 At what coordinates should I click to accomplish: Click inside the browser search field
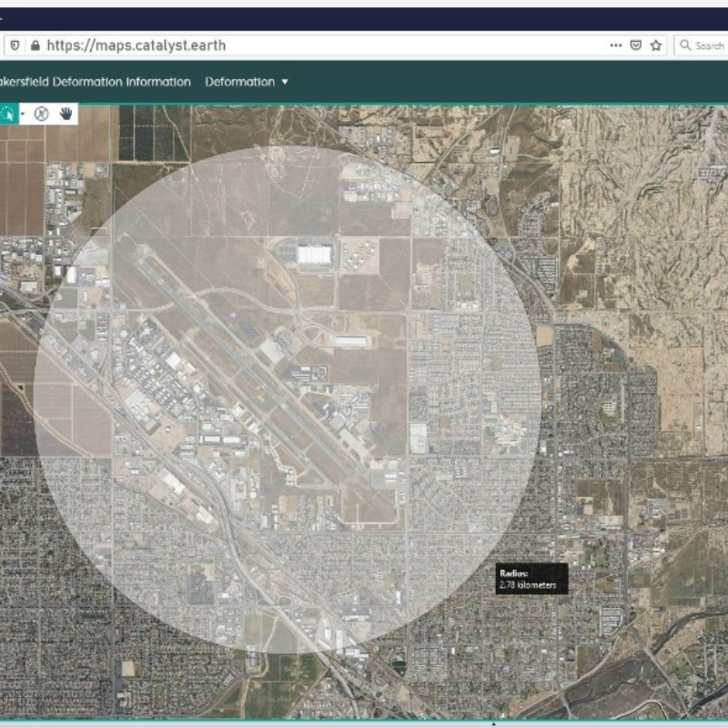(x=705, y=43)
